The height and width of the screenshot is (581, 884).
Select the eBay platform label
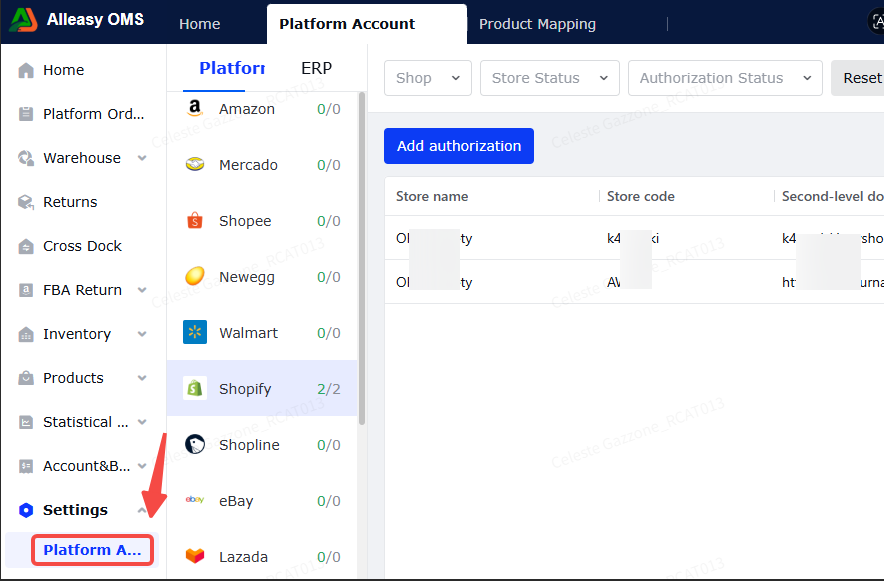[236, 501]
